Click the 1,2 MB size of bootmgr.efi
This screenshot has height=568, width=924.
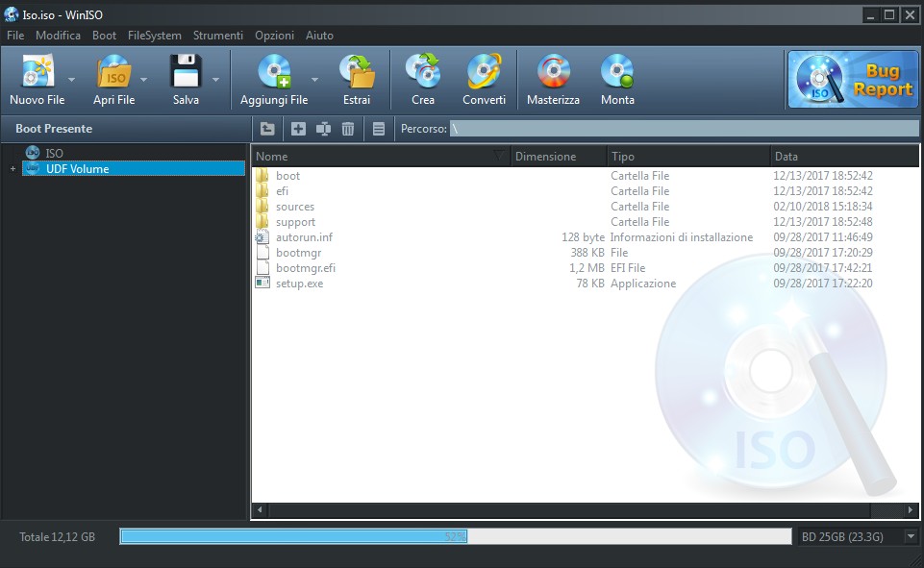[x=587, y=268]
